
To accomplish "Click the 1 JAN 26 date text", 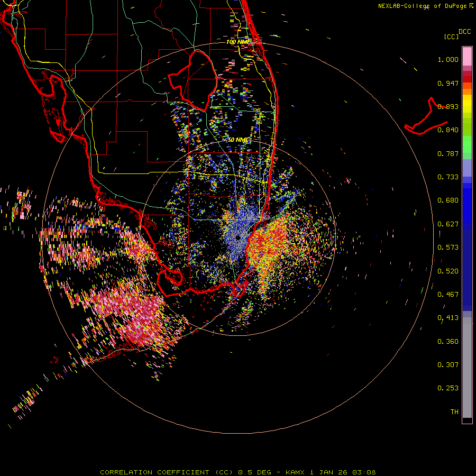I will tap(329, 472).
